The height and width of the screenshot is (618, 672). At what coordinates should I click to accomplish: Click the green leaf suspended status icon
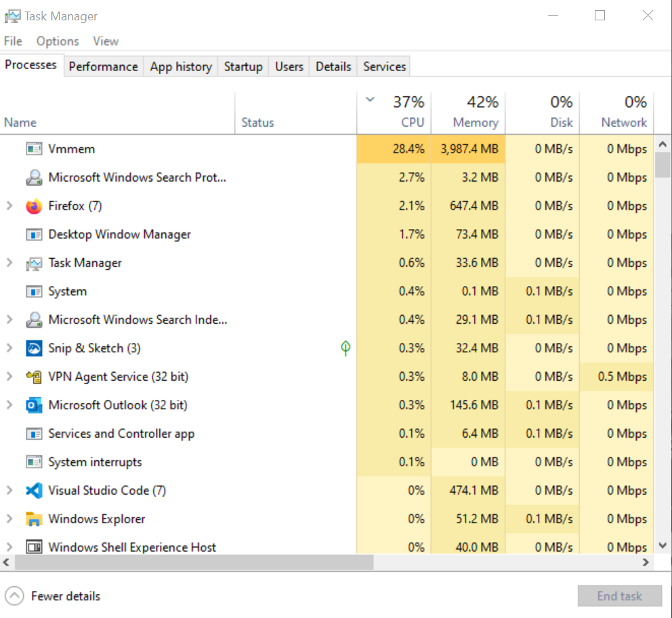[345, 348]
